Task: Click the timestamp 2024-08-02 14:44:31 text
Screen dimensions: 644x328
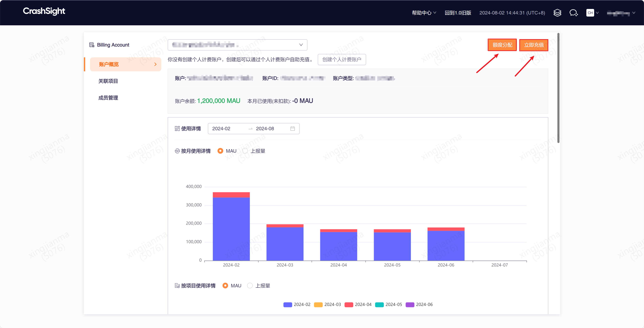Action: click(512, 13)
